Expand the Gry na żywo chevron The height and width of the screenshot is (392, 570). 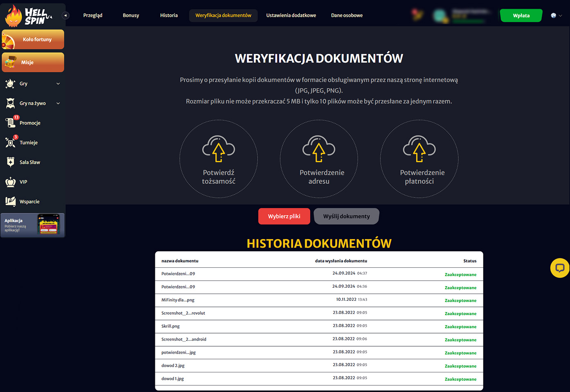tap(58, 103)
